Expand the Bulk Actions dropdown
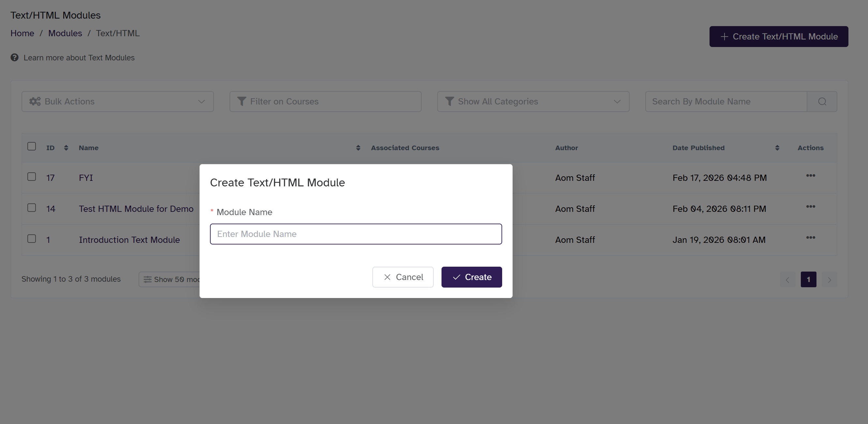 [117, 102]
